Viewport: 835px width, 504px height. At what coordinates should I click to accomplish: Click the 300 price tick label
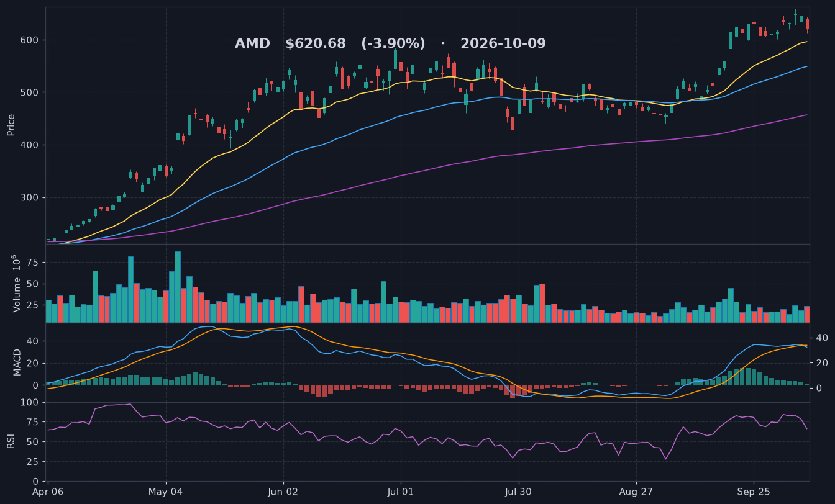point(30,198)
